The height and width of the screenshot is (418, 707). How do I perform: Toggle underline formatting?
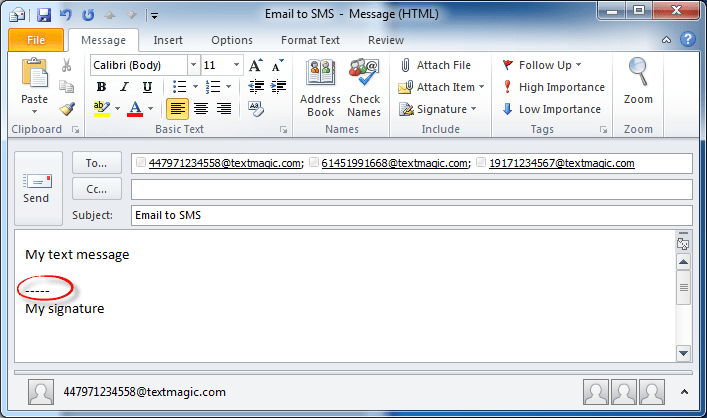147,87
